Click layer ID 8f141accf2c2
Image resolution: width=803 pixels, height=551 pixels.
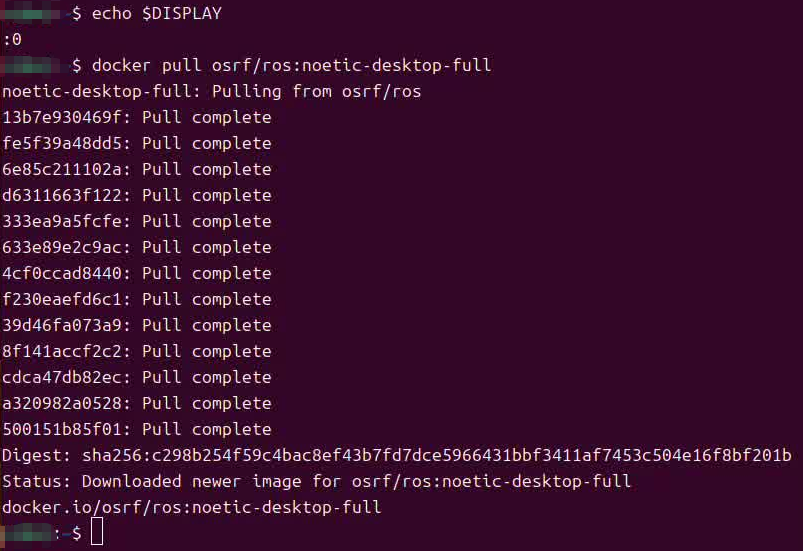(x=62, y=351)
